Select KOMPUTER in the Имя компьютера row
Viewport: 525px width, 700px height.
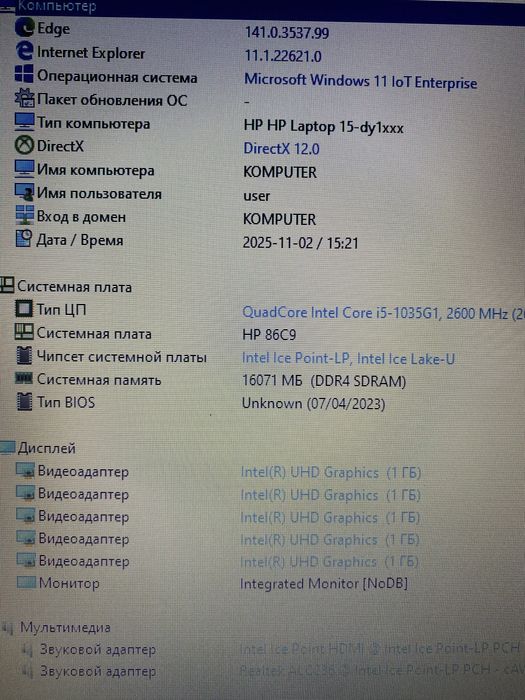(280, 172)
